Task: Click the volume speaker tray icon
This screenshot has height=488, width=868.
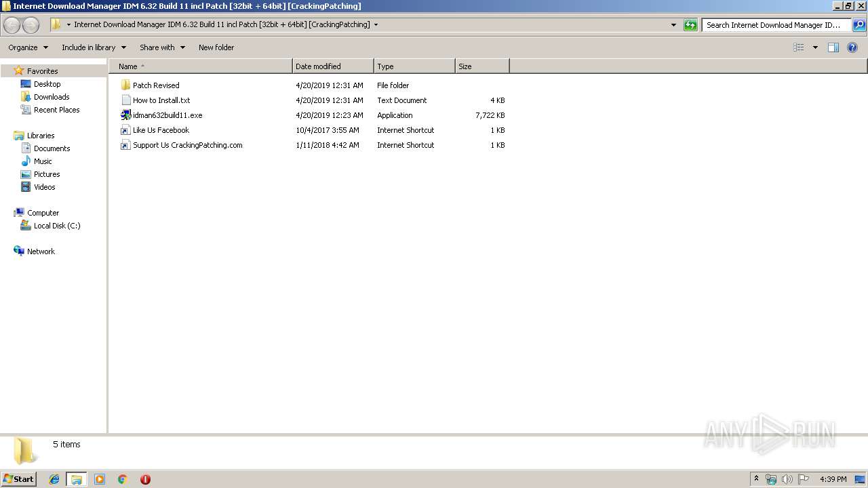Action: click(787, 479)
